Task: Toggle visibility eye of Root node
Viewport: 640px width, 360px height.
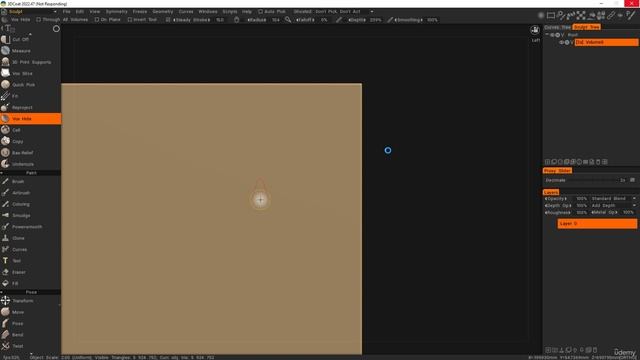Action: 552,35
